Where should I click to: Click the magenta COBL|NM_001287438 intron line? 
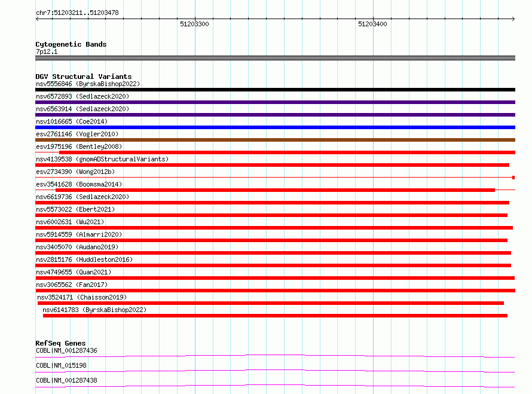point(275,386)
